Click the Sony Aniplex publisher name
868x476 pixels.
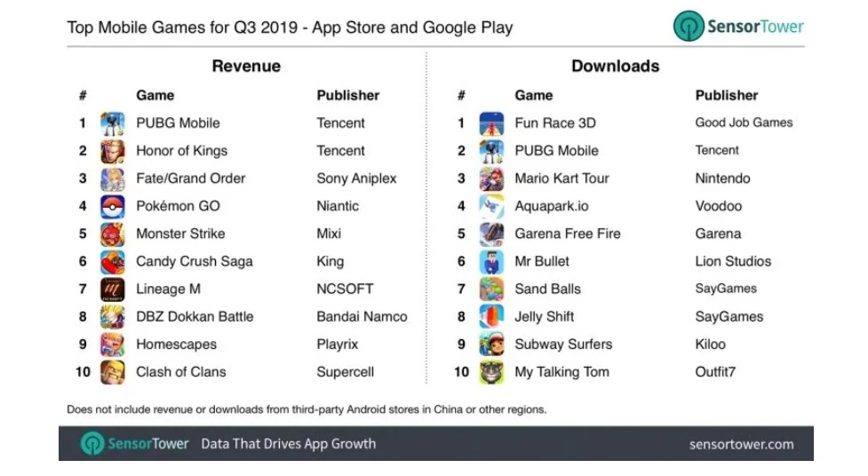356,178
